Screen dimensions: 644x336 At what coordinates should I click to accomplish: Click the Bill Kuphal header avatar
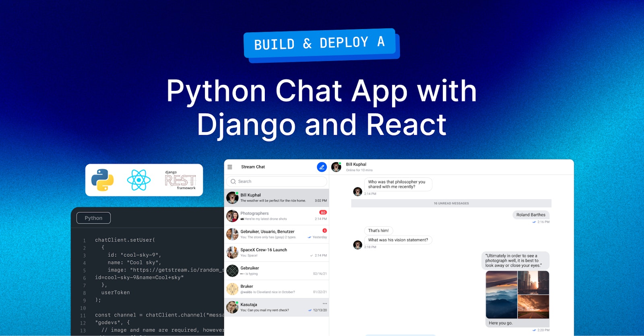pos(336,167)
